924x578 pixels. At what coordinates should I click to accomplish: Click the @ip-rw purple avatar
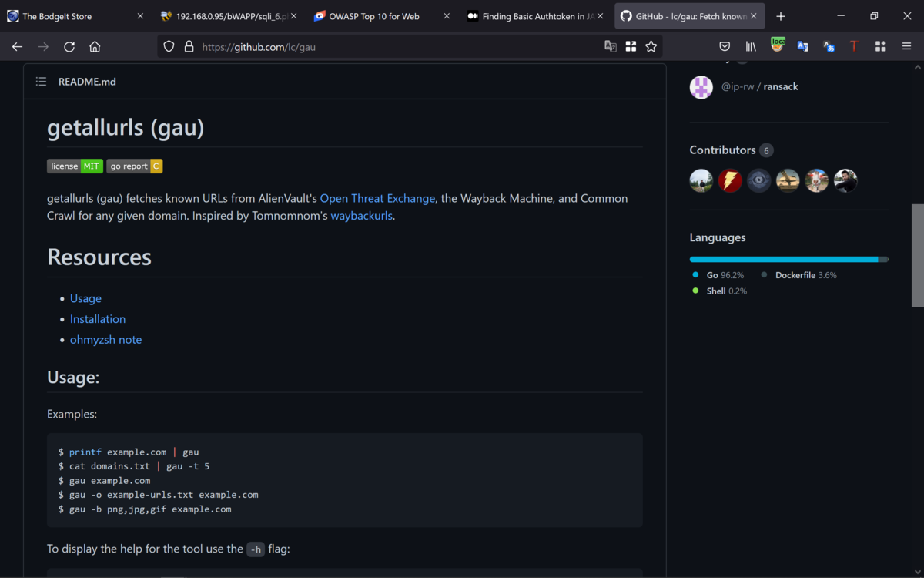click(701, 87)
